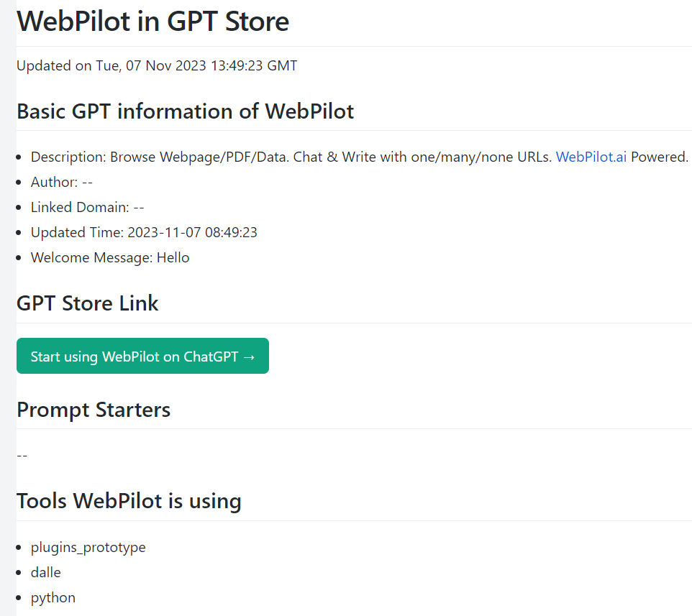Click the 'Author: --' list item
The height and width of the screenshot is (616, 692).
(62, 183)
